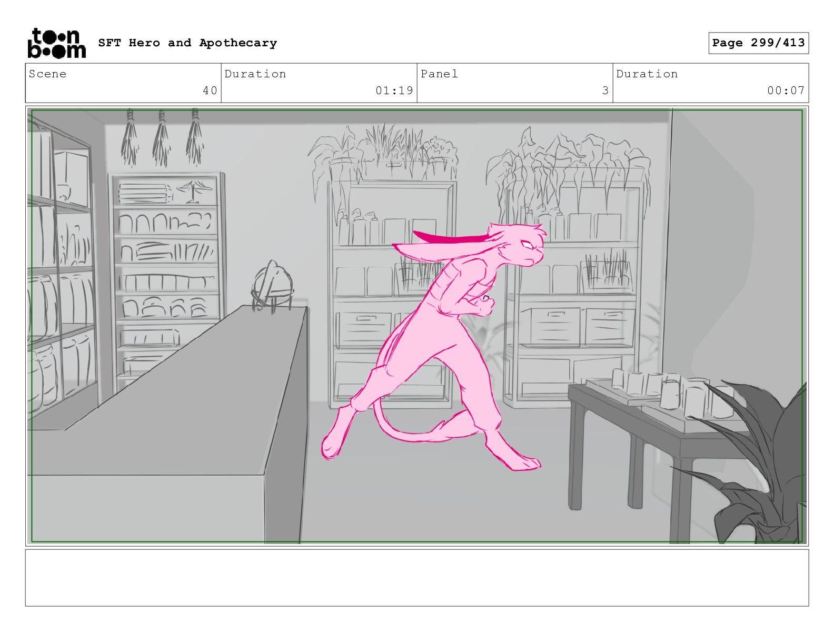The height and width of the screenshot is (644, 834).
Task: Click the character's clenched fists
Action: 482,304
